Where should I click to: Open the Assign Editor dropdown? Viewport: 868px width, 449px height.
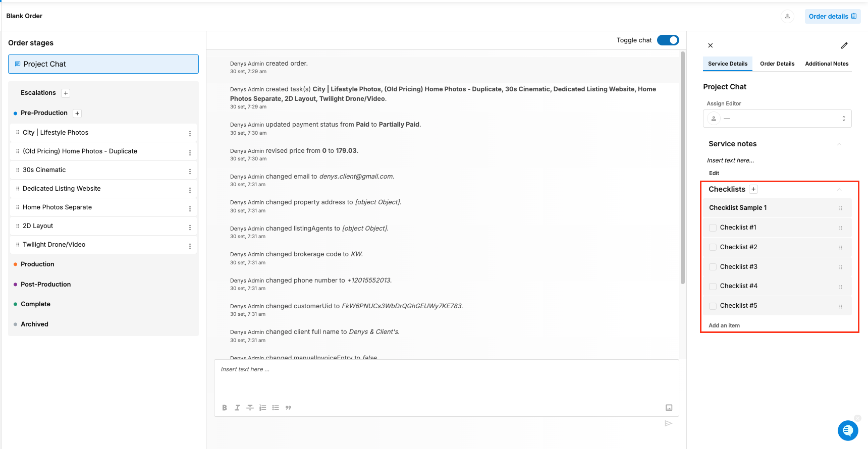(x=777, y=119)
